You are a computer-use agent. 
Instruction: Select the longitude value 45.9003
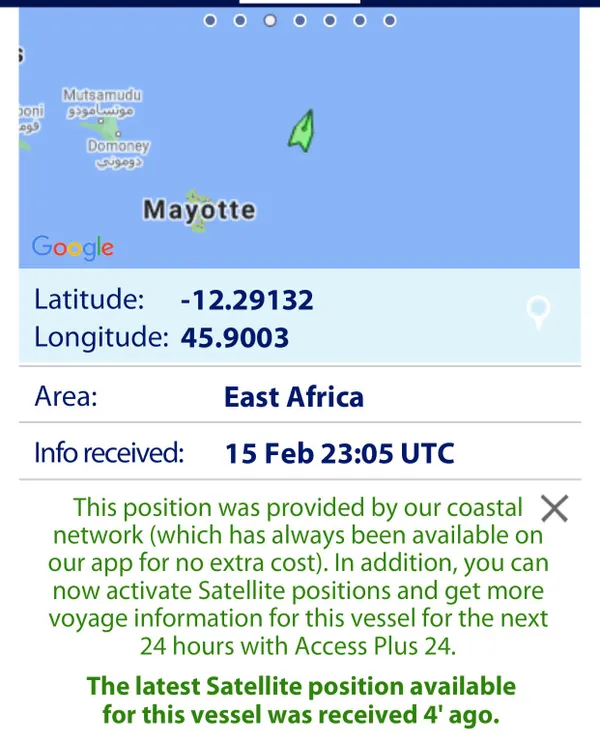(235, 337)
